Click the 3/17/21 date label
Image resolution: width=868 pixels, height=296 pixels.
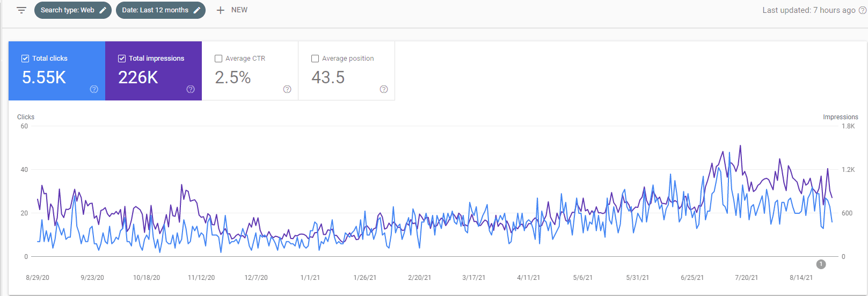(474, 278)
